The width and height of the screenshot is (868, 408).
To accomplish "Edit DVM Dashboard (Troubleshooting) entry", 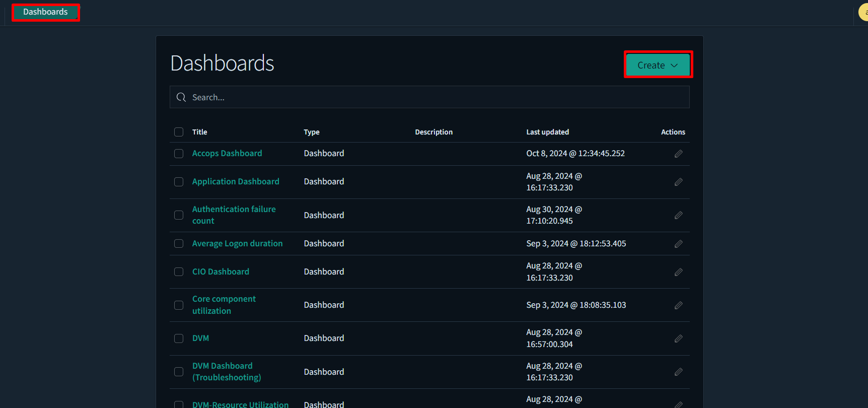I will tap(678, 372).
